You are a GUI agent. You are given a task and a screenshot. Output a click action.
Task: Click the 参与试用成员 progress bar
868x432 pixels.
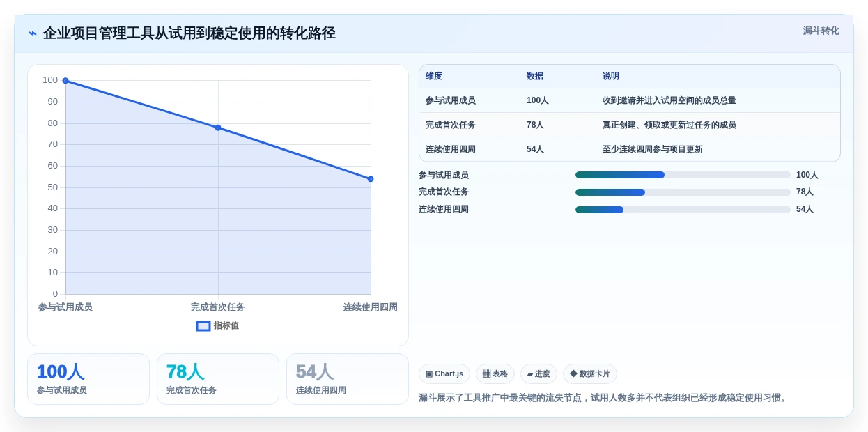[x=683, y=175]
